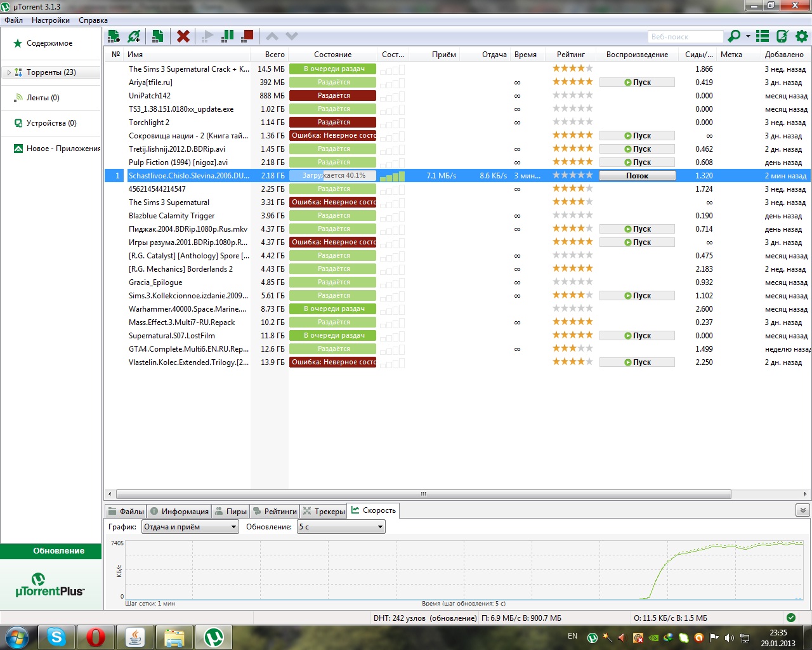Image resolution: width=812 pixels, height=650 pixels.
Task: Open Windows Explorer from the taskbar
Action: [174, 637]
